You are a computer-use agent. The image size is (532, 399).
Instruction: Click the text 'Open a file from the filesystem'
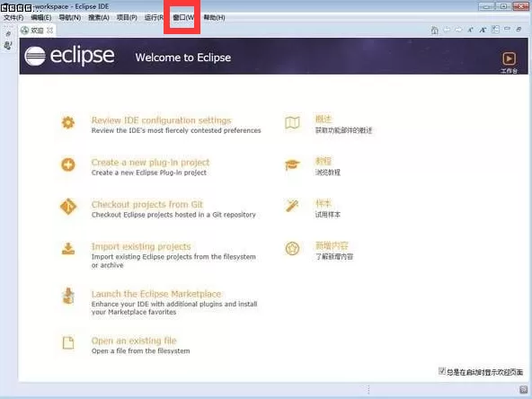[x=140, y=350]
